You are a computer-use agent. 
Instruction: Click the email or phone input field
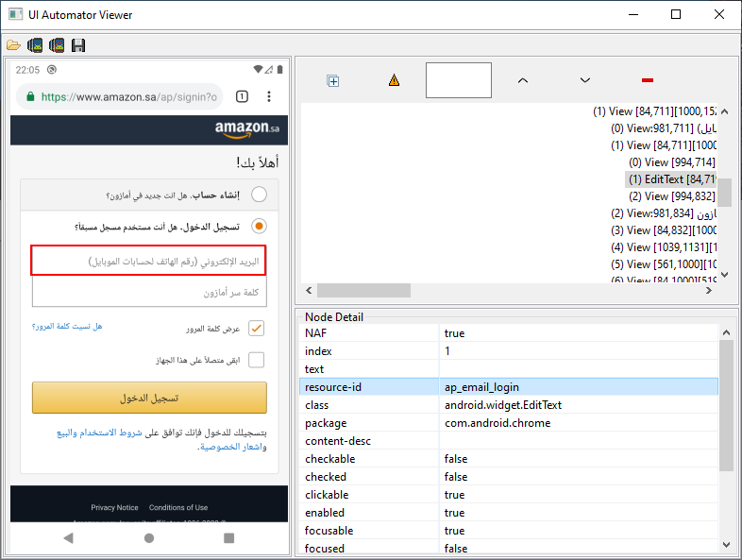[x=148, y=261]
